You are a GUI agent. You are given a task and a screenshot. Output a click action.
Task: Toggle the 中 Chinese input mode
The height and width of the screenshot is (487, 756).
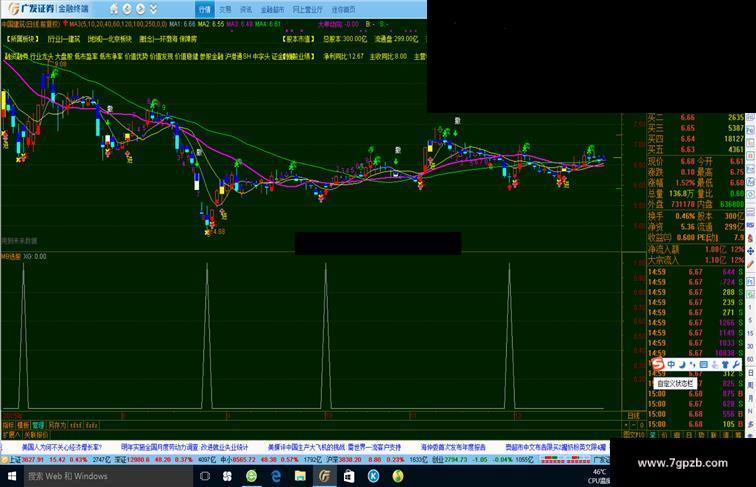pos(671,365)
